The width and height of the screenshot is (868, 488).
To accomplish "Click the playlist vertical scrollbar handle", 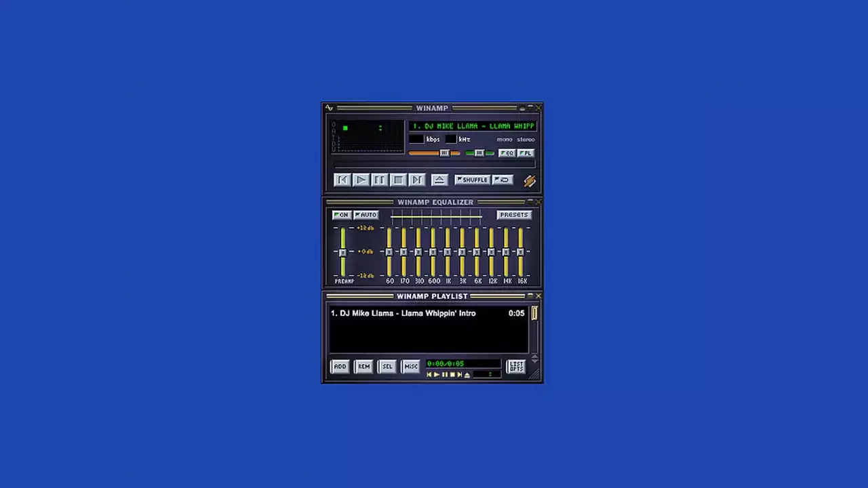I will [x=534, y=313].
